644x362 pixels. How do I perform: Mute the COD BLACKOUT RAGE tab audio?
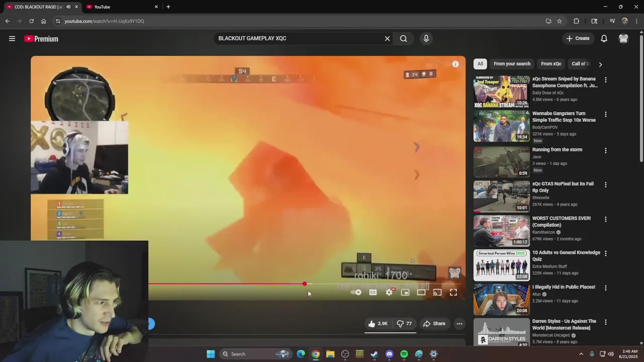[x=68, y=7]
